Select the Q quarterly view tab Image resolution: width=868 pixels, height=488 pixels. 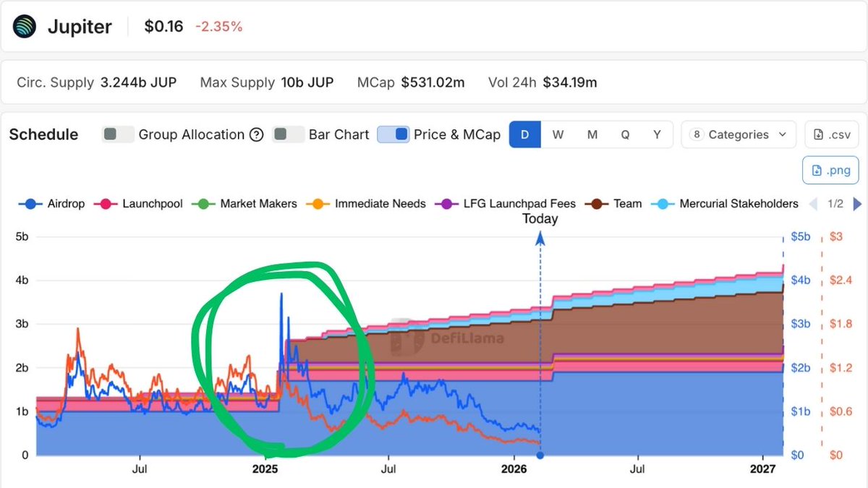(x=624, y=134)
